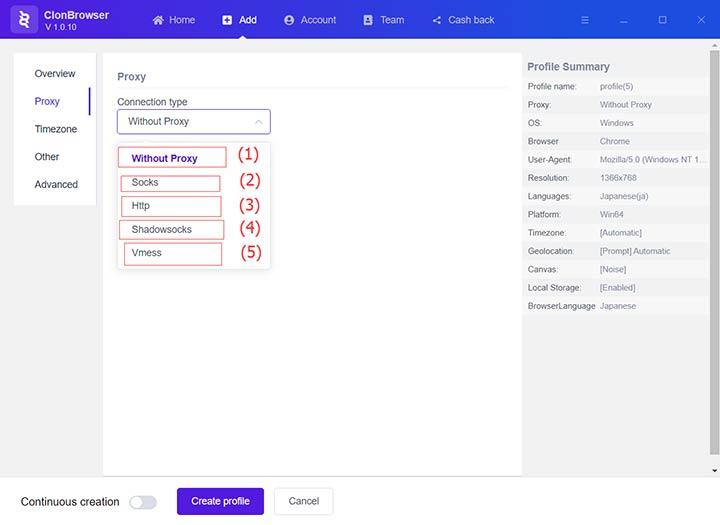Minimize the ClonBrowser window
This screenshot has height=525, width=720.
click(623, 20)
